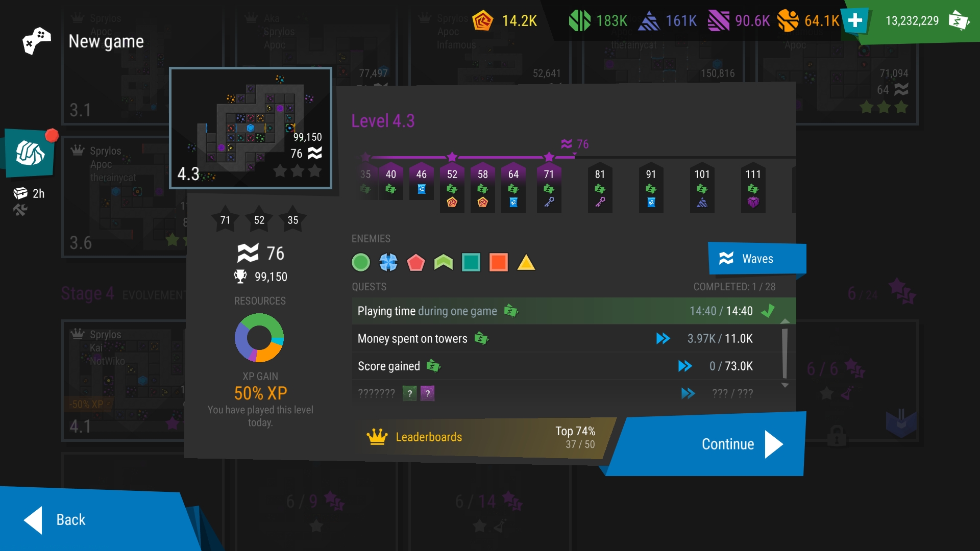
Task: Click the teal square enemy icon
Action: click(x=471, y=262)
